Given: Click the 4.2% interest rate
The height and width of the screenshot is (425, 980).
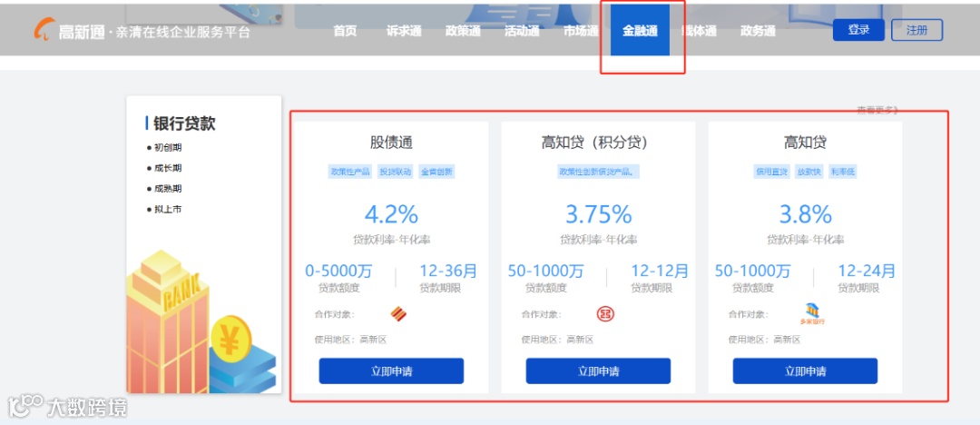Looking at the screenshot, I should point(391,214).
